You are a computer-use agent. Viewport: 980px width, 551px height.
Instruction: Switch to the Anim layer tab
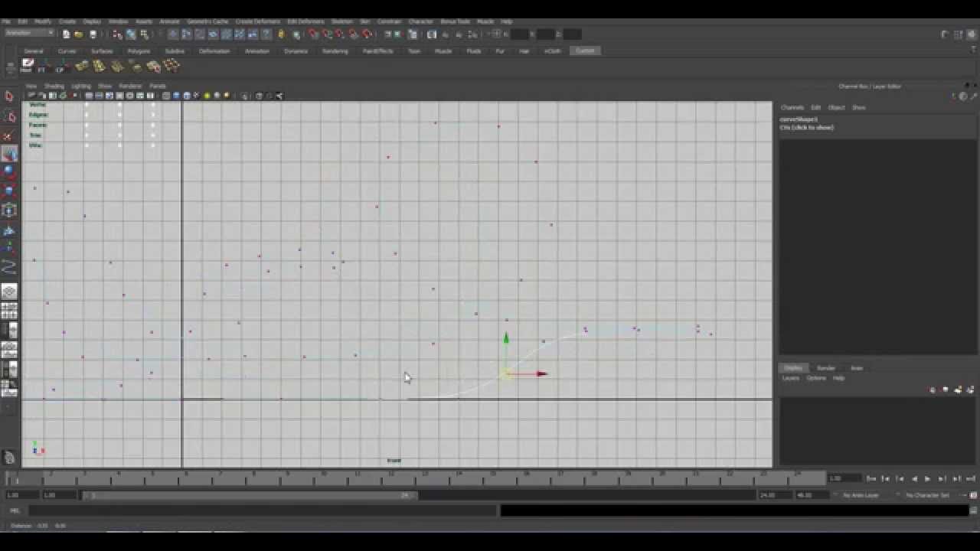[x=857, y=368]
